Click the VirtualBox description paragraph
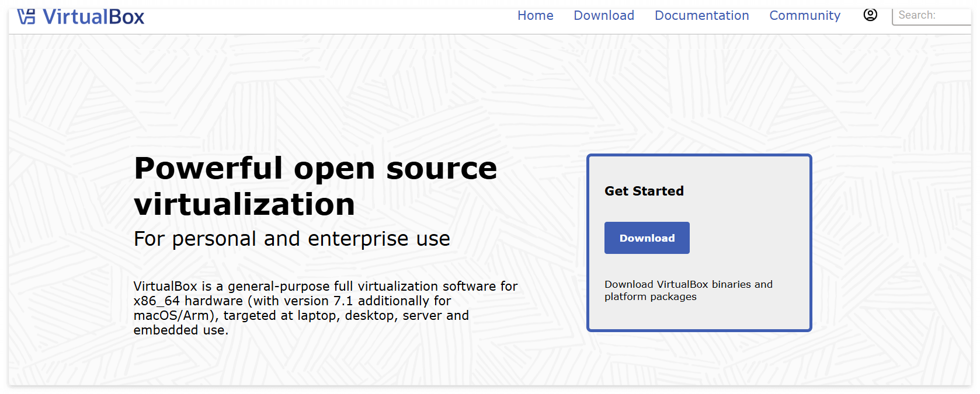This screenshot has width=980, height=394. [x=325, y=308]
